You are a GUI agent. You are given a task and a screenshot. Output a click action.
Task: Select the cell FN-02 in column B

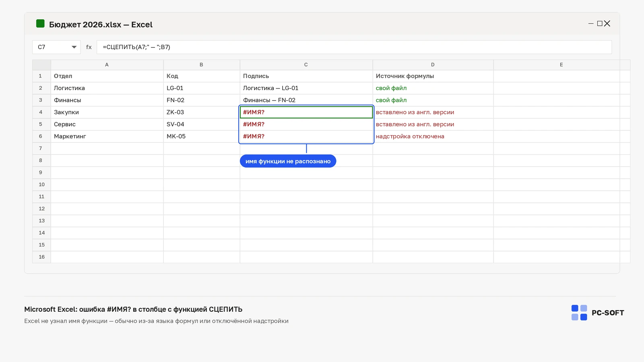(202, 100)
